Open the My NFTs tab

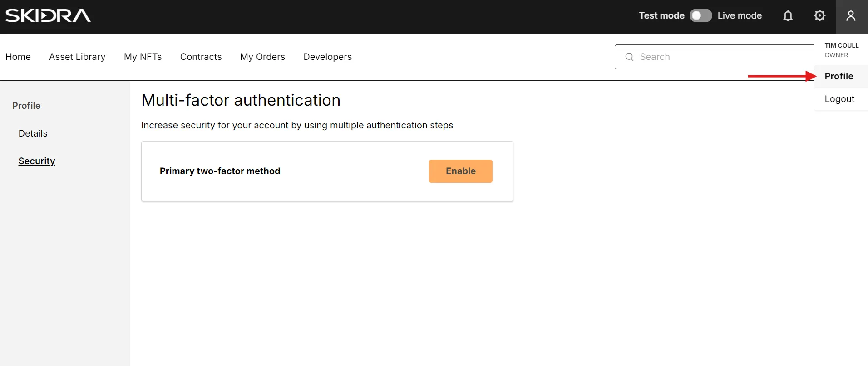click(x=143, y=57)
